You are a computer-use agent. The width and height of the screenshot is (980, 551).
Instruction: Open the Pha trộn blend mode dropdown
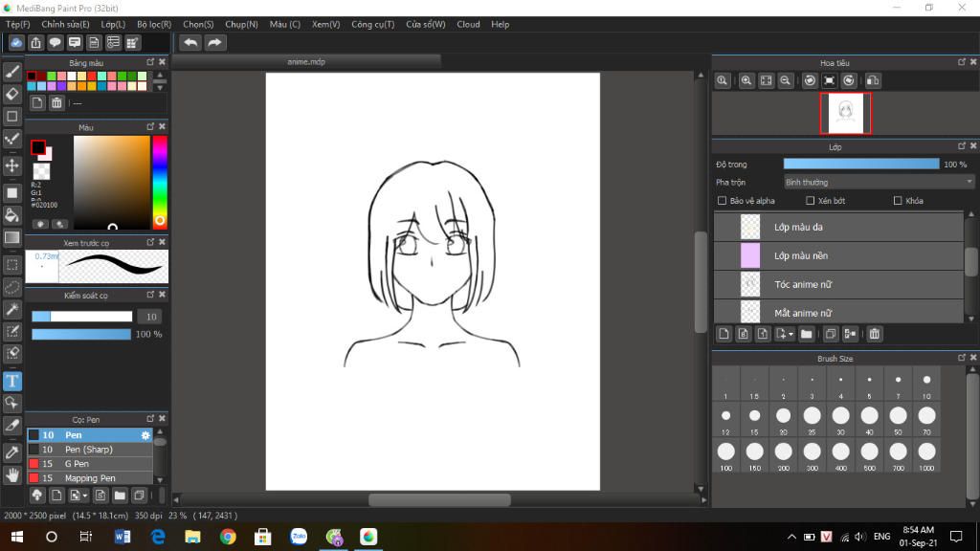878,182
